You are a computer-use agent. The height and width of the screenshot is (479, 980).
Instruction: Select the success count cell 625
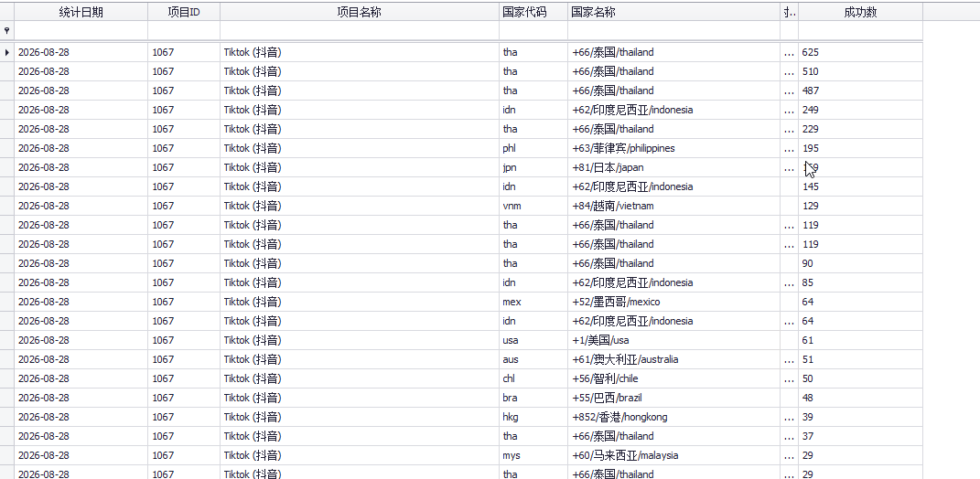pyautogui.click(x=861, y=52)
